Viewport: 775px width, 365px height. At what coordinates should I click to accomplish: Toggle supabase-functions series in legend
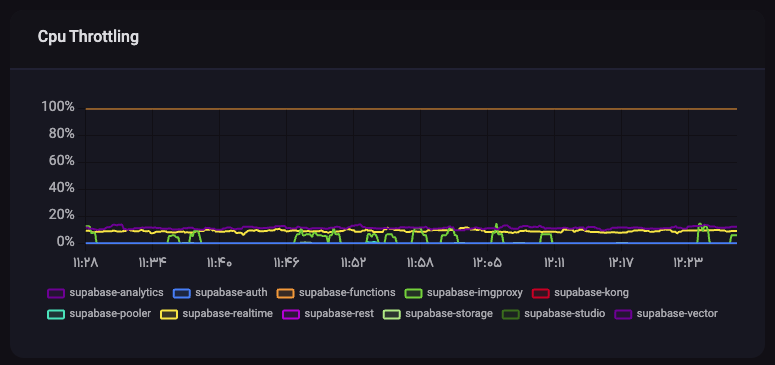336,293
